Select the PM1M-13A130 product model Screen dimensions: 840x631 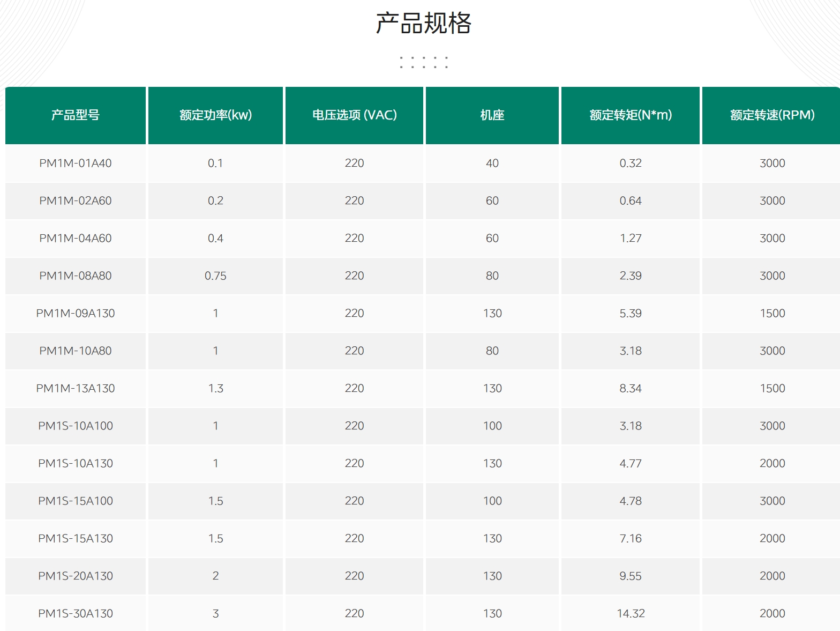pos(76,389)
